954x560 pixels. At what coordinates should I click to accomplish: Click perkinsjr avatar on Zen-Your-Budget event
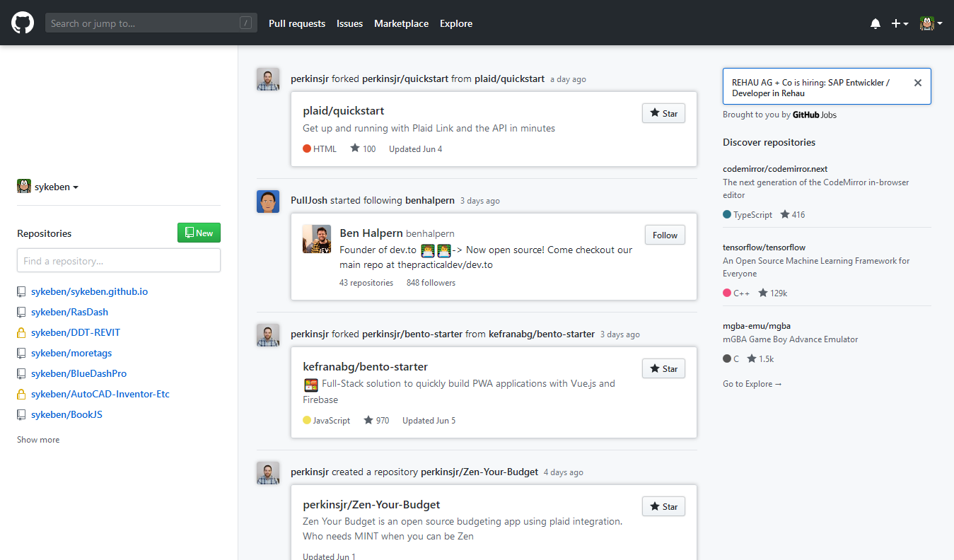click(x=268, y=473)
